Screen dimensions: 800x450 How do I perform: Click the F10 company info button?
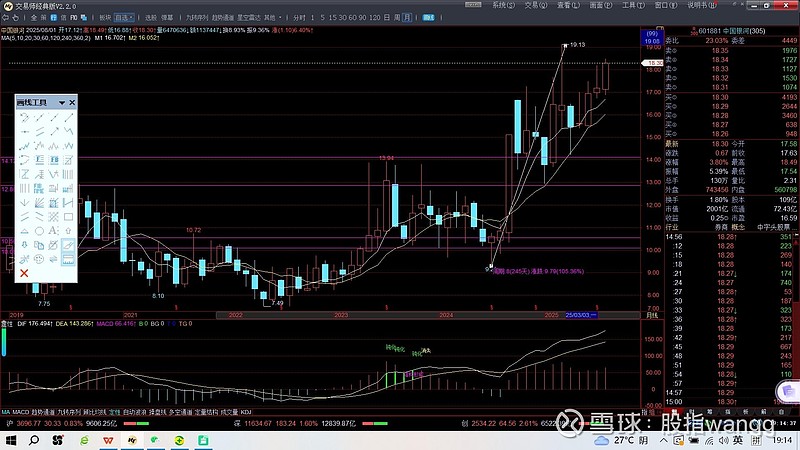click(x=73, y=17)
